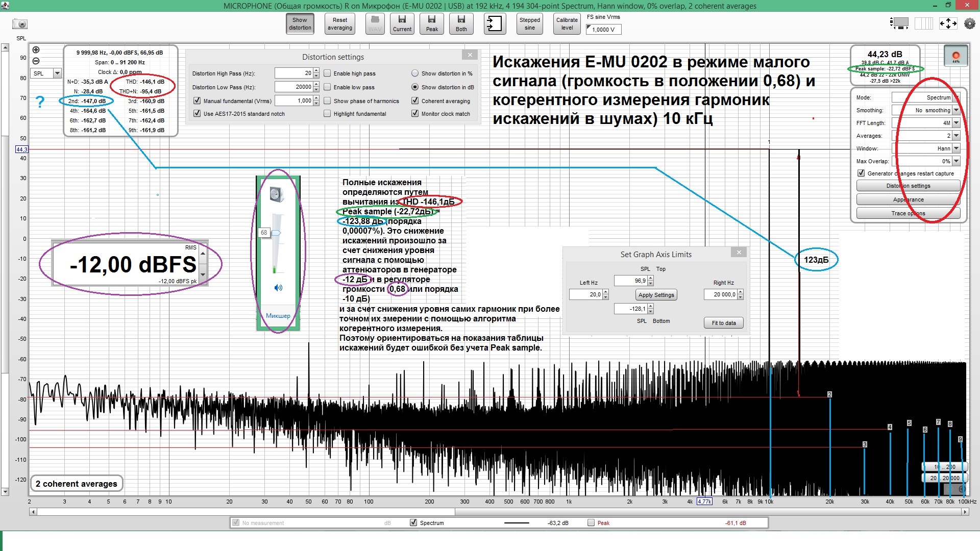Open the settings gear icon
The image size is (980, 551).
tap(969, 23)
